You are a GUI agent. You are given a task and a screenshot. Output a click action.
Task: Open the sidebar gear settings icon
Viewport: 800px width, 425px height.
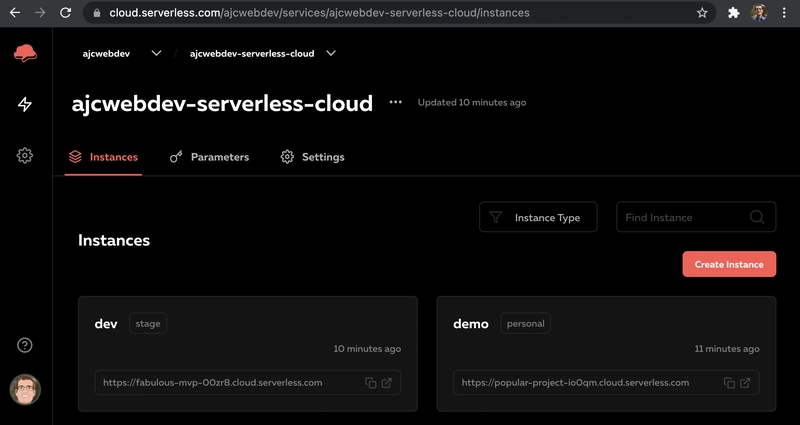coord(24,156)
